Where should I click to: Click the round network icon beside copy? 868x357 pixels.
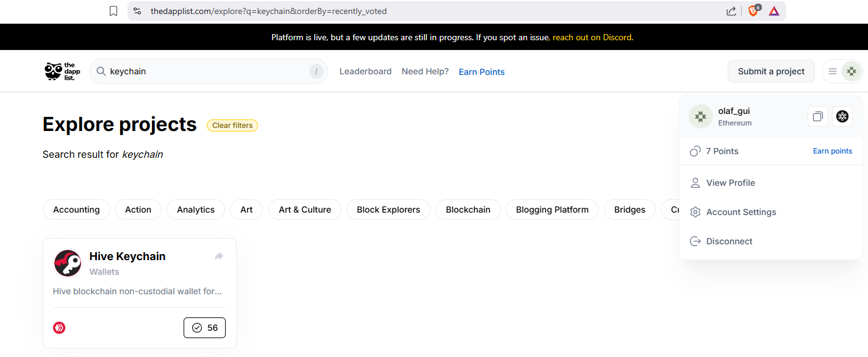click(842, 116)
